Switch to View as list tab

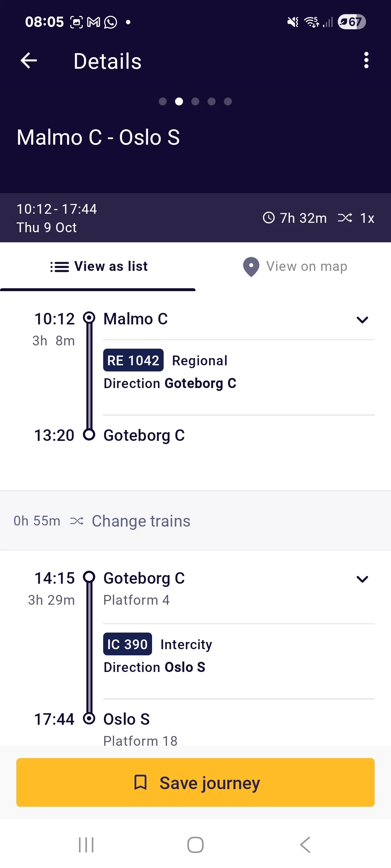[98, 267]
